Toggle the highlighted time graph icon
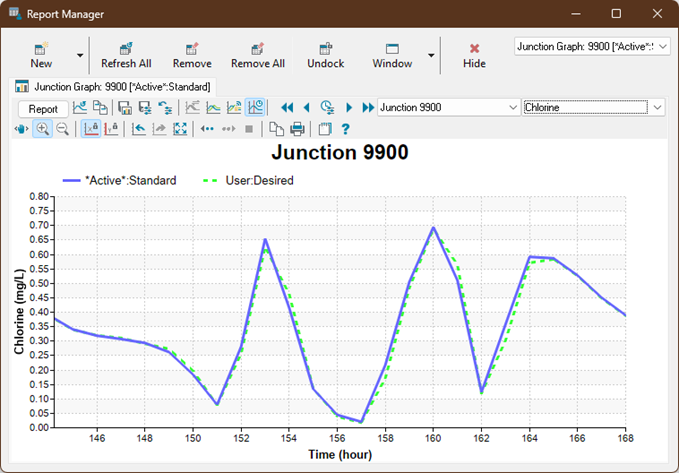This screenshot has width=679, height=473. [x=255, y=107]
